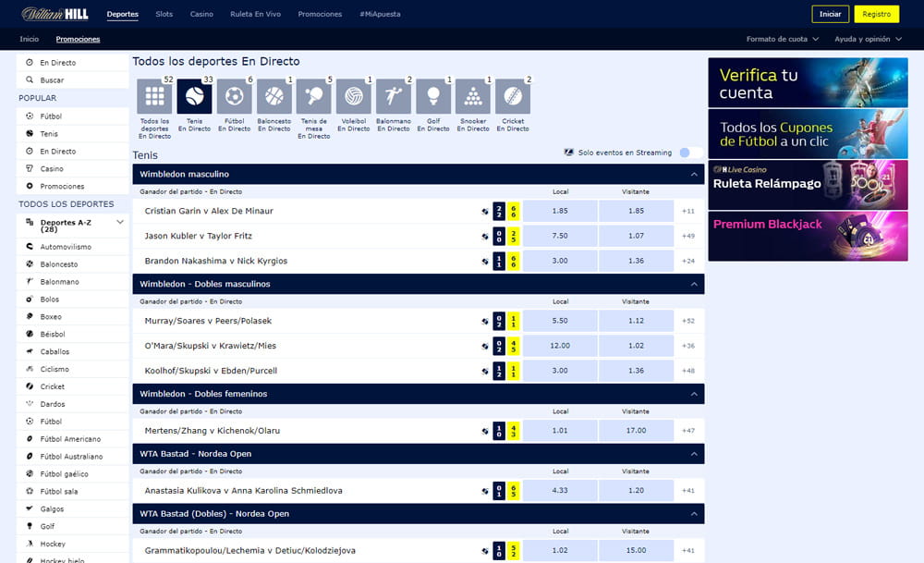Open Golf En Directo icon
The height and width of the screenshot is (563, 924).
pos(433,96)
